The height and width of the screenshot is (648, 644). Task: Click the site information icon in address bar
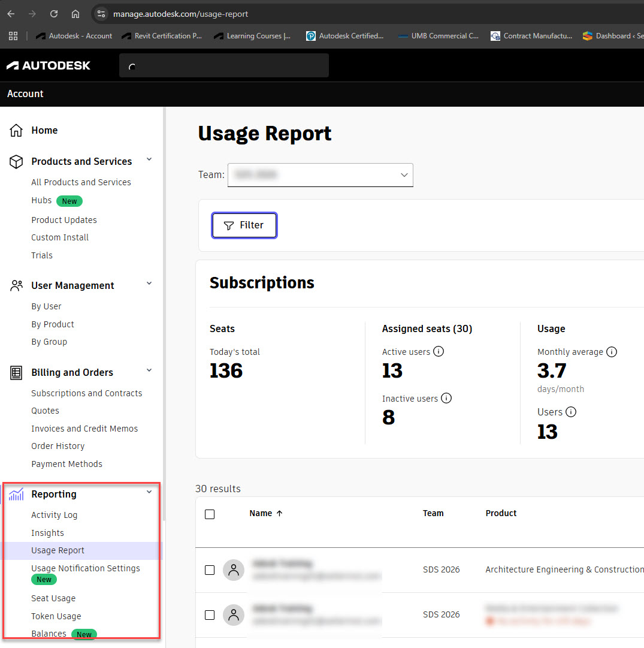101,14
